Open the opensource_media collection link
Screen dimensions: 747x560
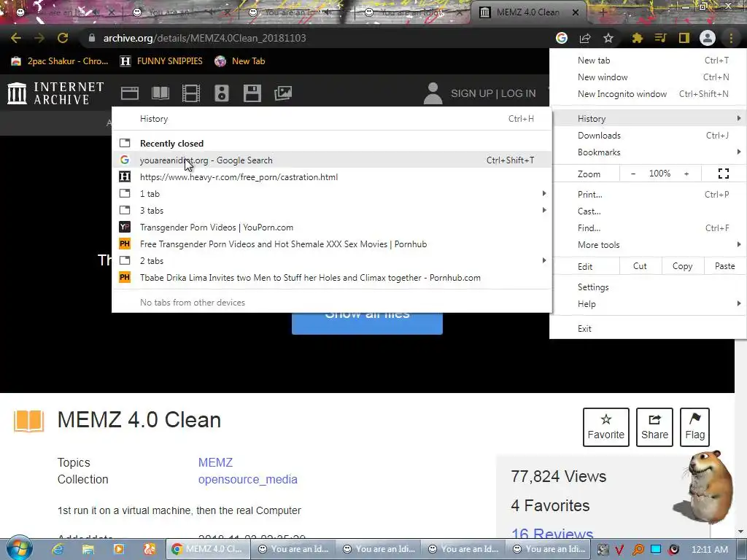(248, 480)
